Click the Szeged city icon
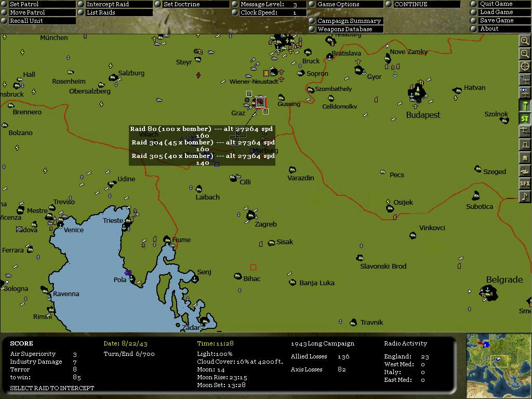Screen dimensions: 532x399 [478, 168]
